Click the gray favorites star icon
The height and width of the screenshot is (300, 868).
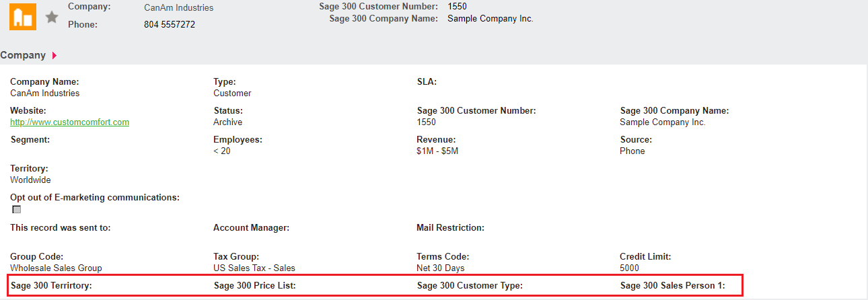52,17
